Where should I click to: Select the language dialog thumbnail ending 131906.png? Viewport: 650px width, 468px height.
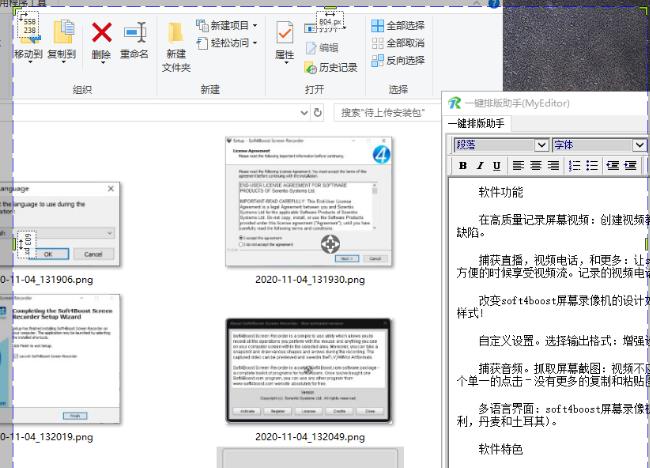(x=60, y=224)
